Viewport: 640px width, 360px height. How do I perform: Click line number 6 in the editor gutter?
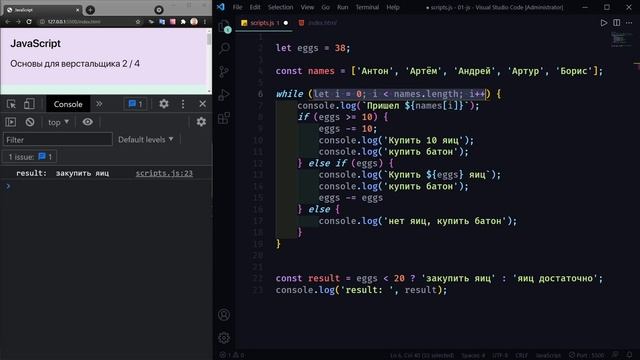click(260, 94)
